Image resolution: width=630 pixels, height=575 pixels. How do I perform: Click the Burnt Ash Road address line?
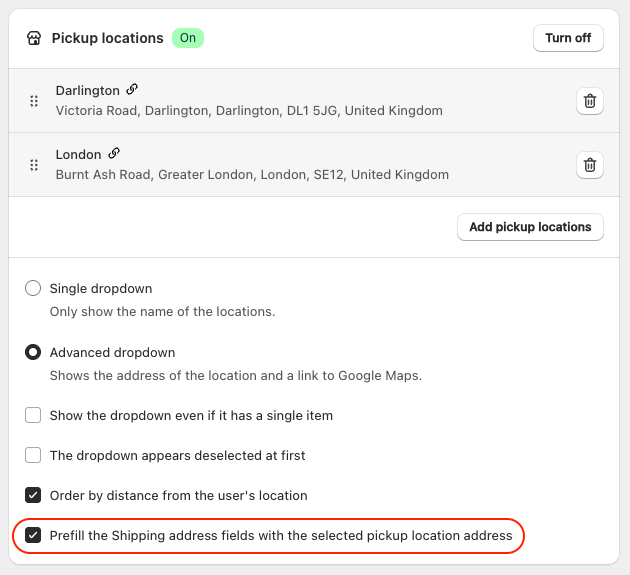tap(252, 175)
